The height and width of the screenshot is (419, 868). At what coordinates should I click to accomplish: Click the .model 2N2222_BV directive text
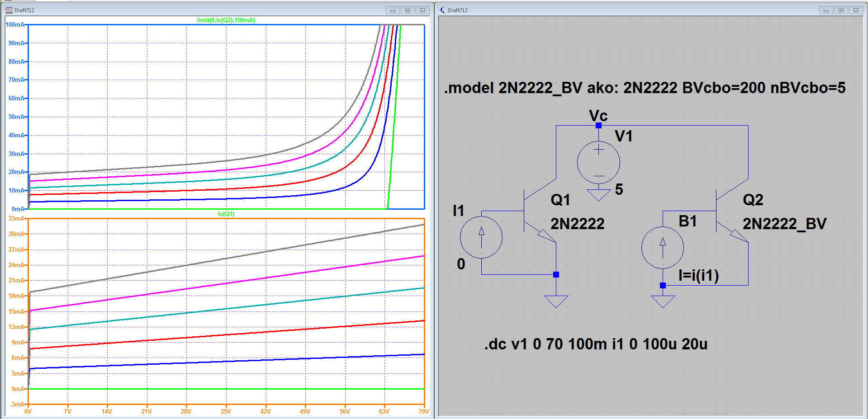645,88
